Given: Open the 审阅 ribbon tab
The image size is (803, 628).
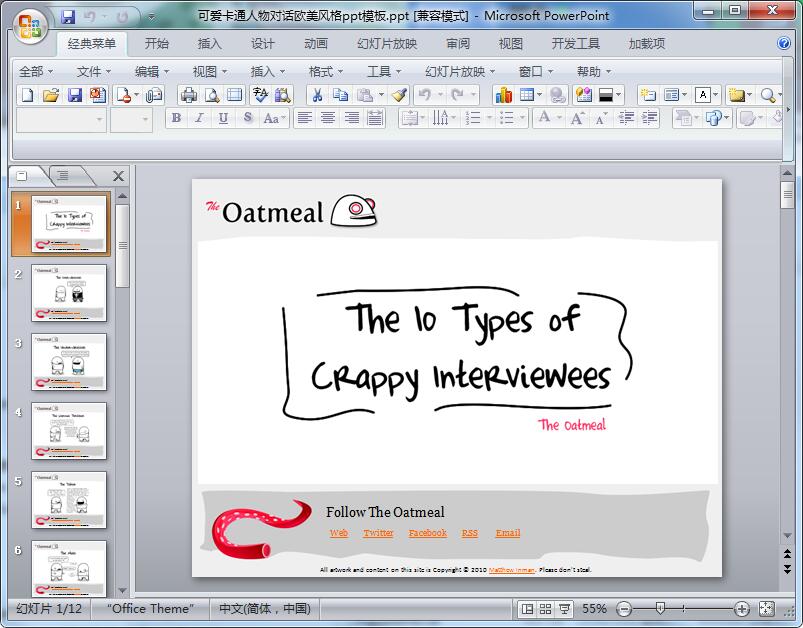Looking at the screenshot, I should click(x=457, y=44).
